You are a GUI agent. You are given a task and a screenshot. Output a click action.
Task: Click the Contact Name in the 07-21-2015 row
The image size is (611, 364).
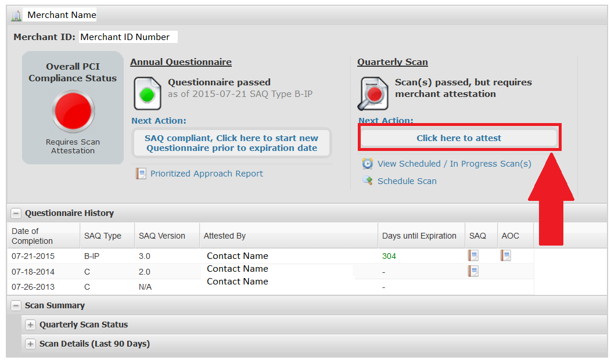(238, 256)
